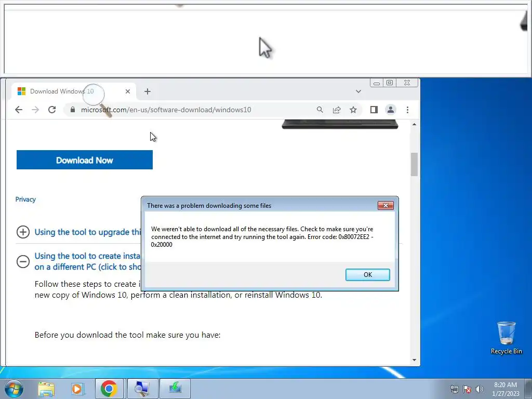This screenshot has height=399, width=532.
Task: Share this page using the share icon
Action: [337, 110]
